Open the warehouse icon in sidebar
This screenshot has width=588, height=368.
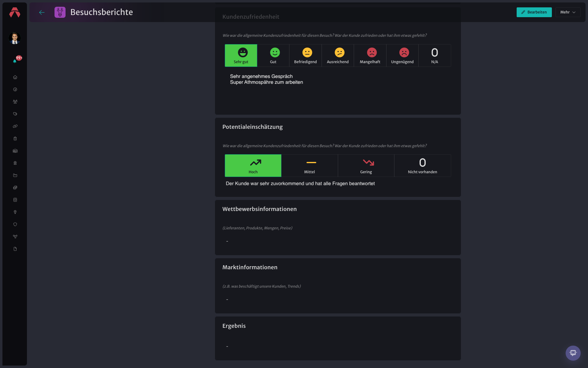tap(15, 151)
